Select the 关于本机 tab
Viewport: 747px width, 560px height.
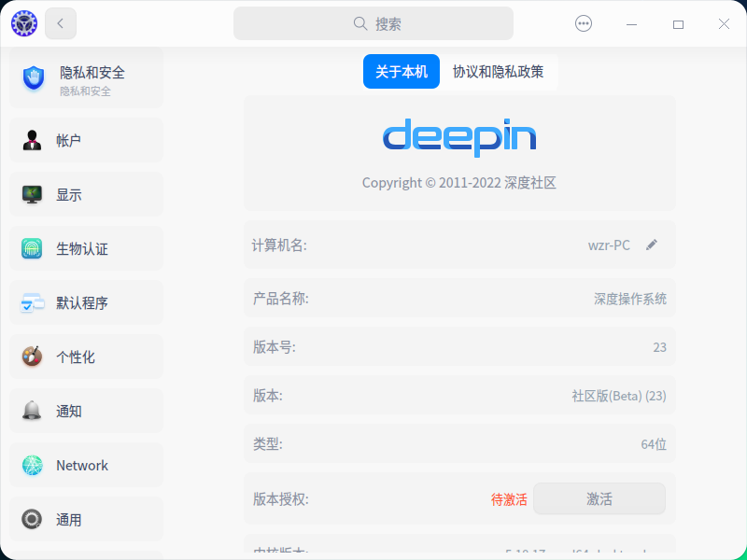[401, 71]
